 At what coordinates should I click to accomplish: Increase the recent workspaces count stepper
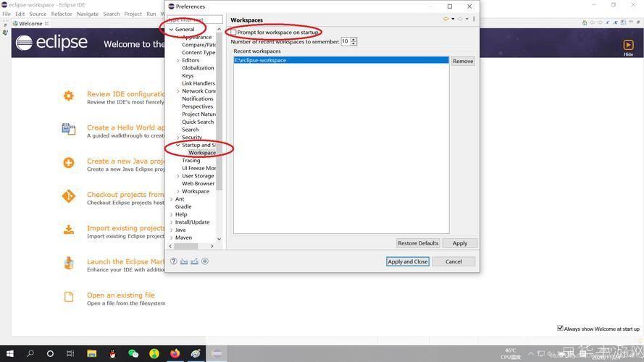354,39
